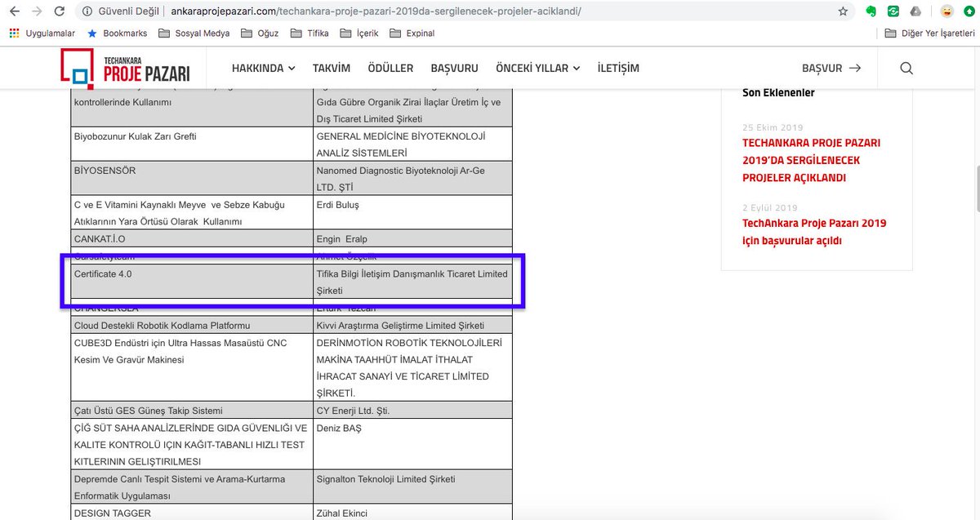Screen dimensions: 980x520
Task: Open the Expinal bookmarks folder
Action: 412,33
